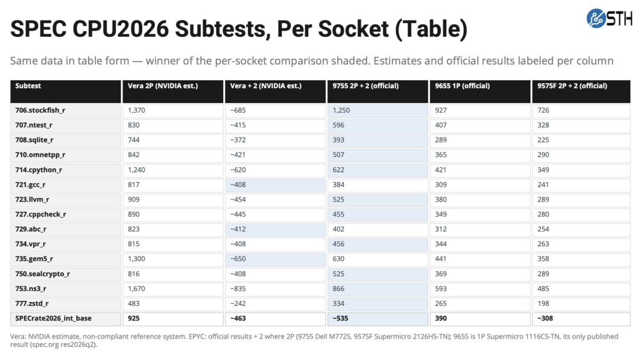This screenshot has width=644, height=350.
Task: Select the shaded ~412 abc cell
Action: tap(275, 229)
